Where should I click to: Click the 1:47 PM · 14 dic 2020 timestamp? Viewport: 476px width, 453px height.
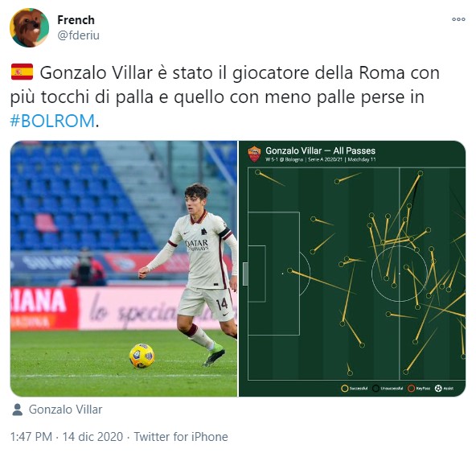(67, 437)
